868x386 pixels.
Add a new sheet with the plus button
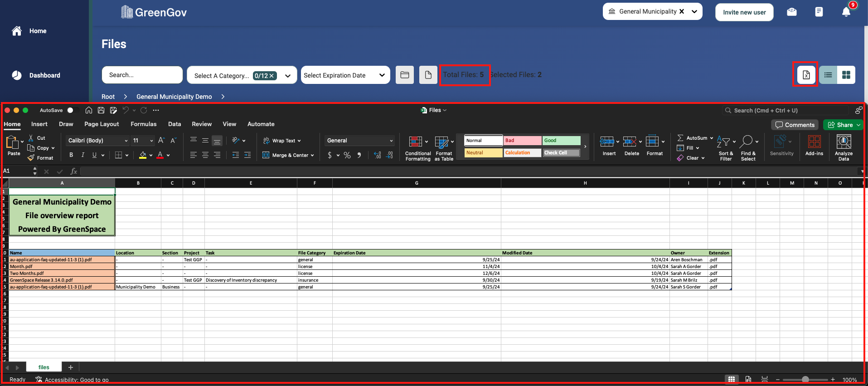pyautogui.click(x=71, y=367)
